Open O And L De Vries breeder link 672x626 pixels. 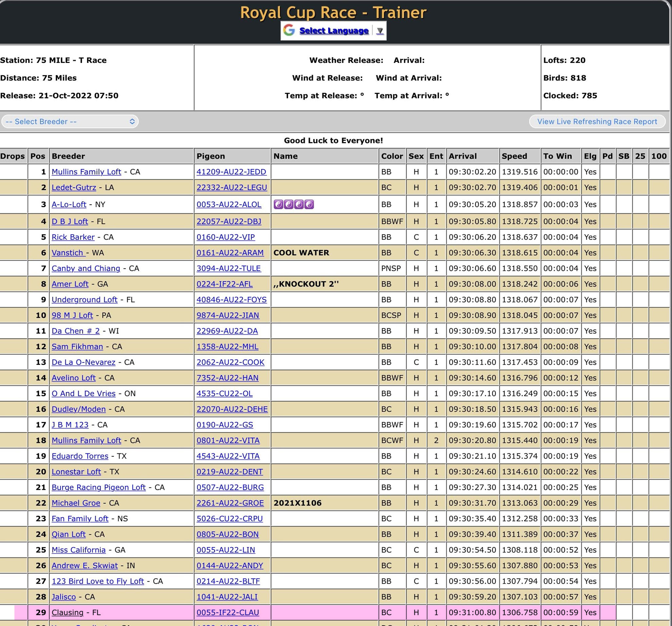click(83, 393)
